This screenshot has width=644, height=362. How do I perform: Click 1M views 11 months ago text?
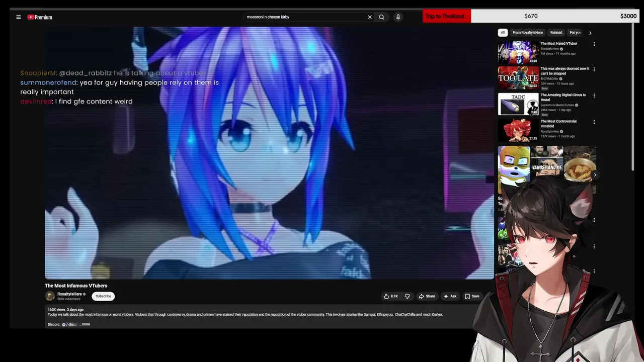click(558, 53)
